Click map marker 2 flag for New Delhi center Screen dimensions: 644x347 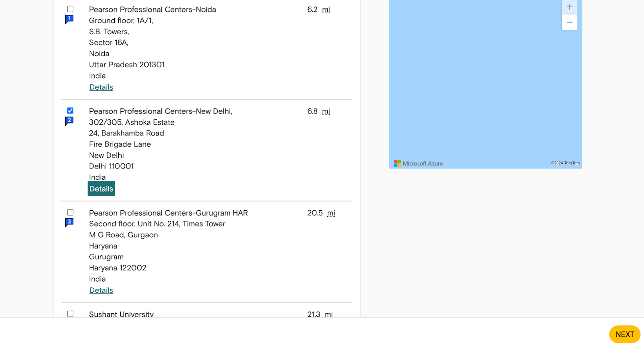(x=69, y=121)
